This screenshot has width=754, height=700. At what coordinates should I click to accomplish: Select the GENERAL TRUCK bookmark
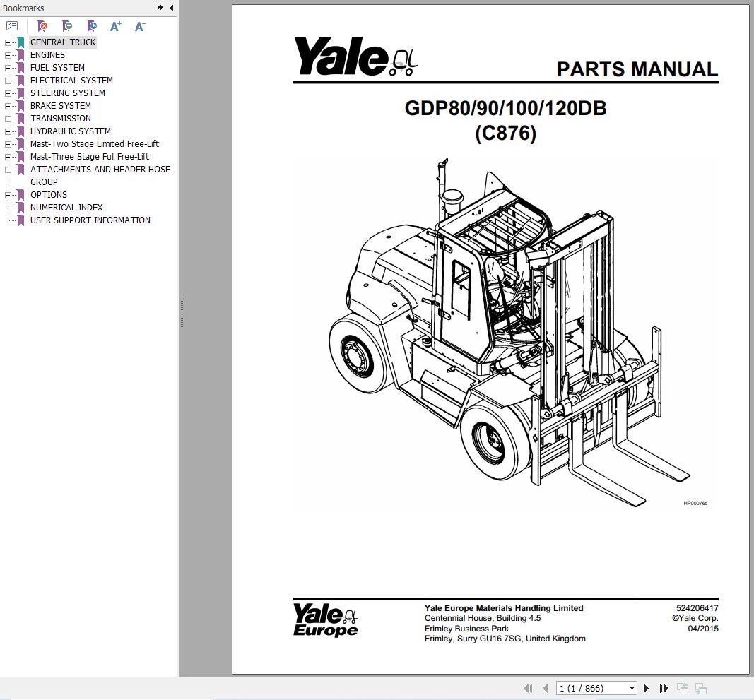[x=63, y=42]
